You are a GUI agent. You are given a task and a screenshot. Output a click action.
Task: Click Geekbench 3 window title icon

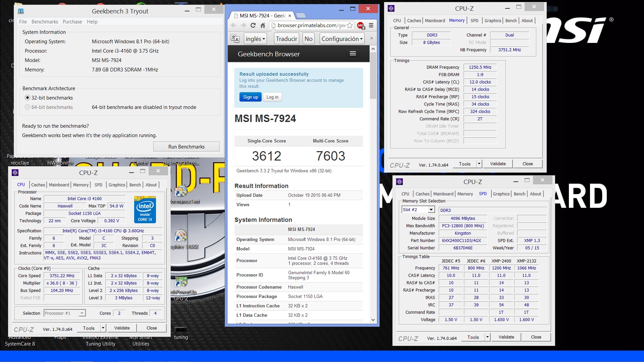[21, 11]
